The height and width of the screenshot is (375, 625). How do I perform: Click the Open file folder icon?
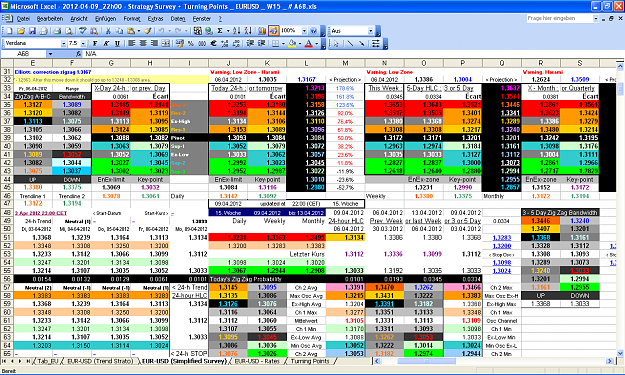pyautogui.click(x=21, y=31)
